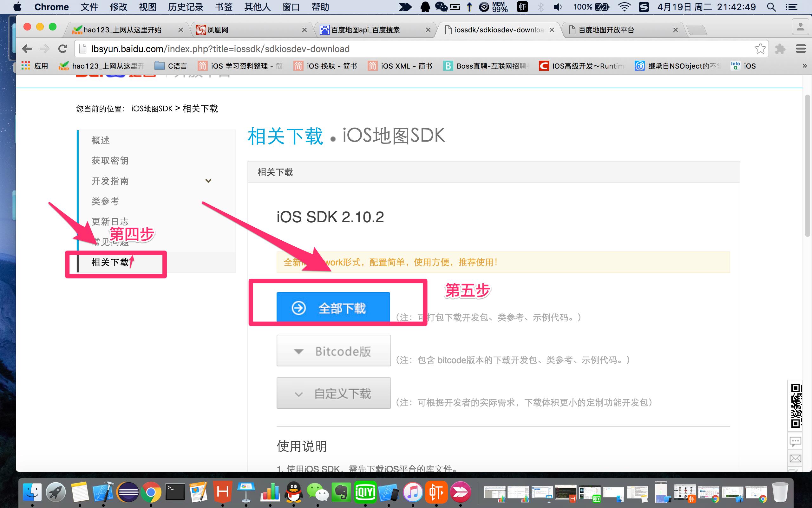Open the 书签 menu
The width and height of the screenshot is (812, 508).
pos(224,7)
